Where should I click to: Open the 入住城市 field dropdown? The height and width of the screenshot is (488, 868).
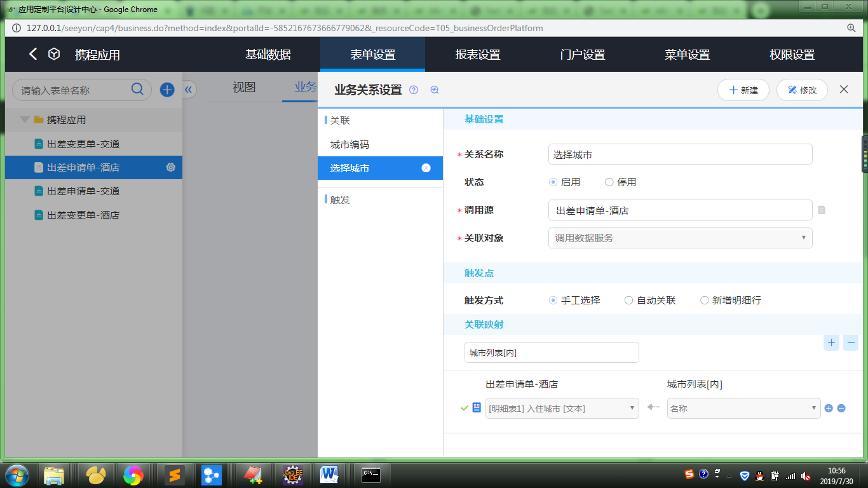(x=562, y=409)
